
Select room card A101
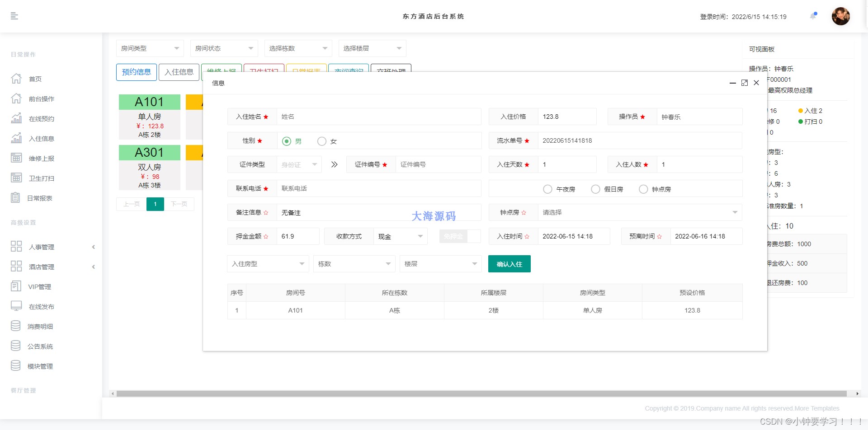pos(150,117)
